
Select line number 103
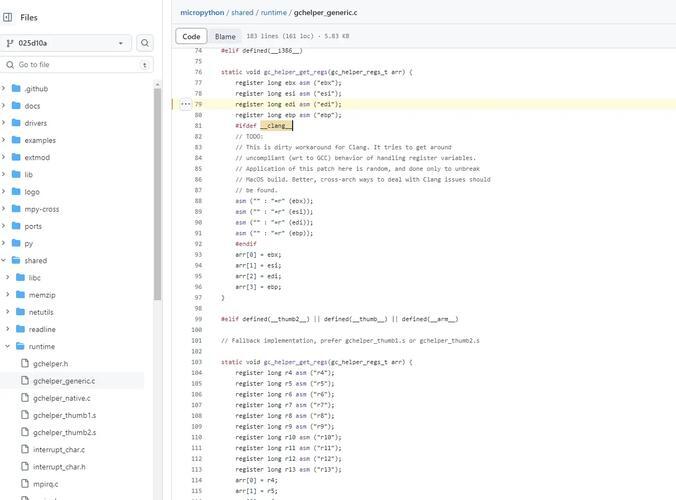coord(197,362)
